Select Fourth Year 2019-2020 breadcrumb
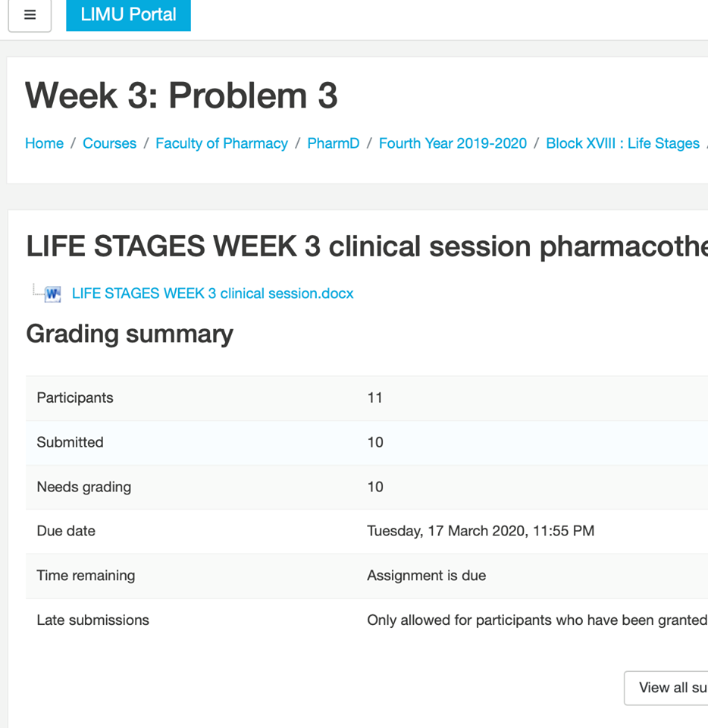 453,143
